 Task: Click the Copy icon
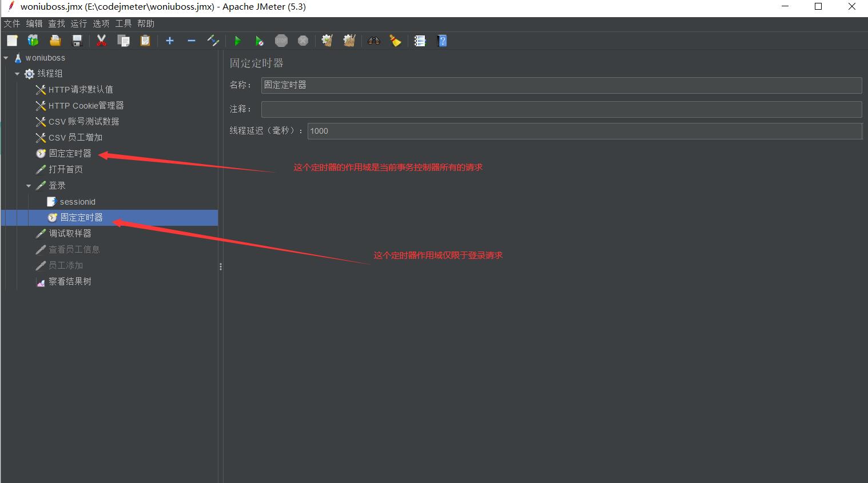pyautogui.click(x=124, y=41)
